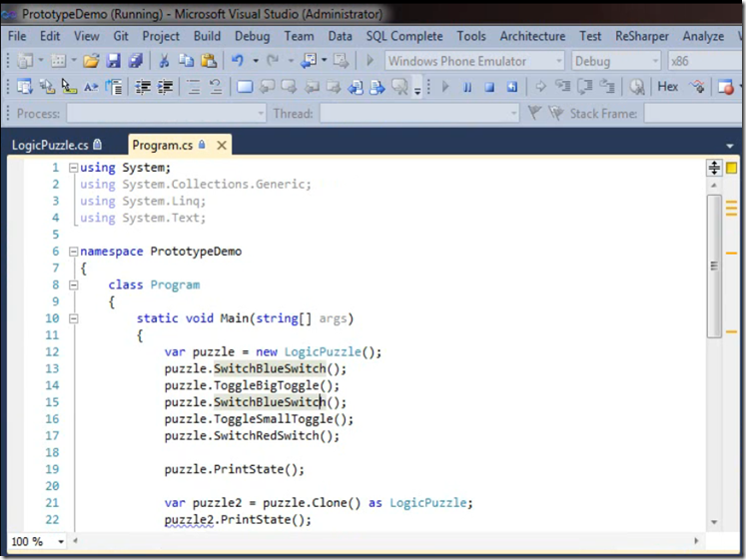Open the Architecture menu
This screenshot has height=560, width=746.
(532, 36)
